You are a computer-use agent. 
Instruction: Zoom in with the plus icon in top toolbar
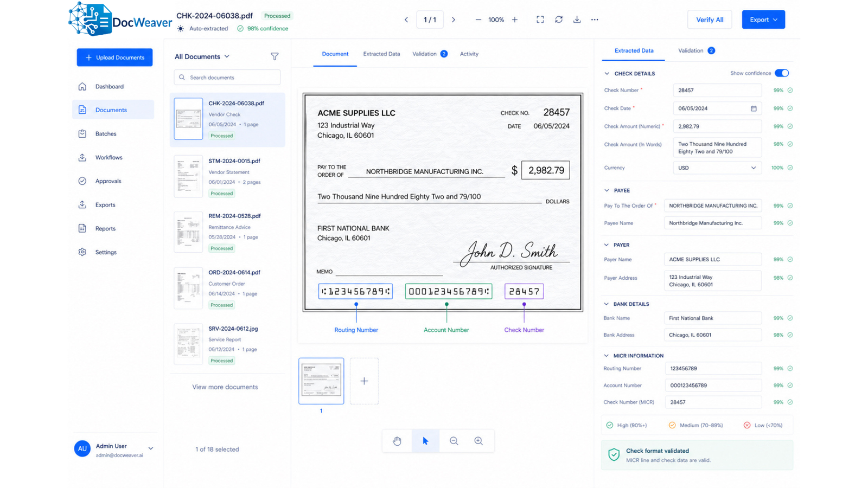515,20
